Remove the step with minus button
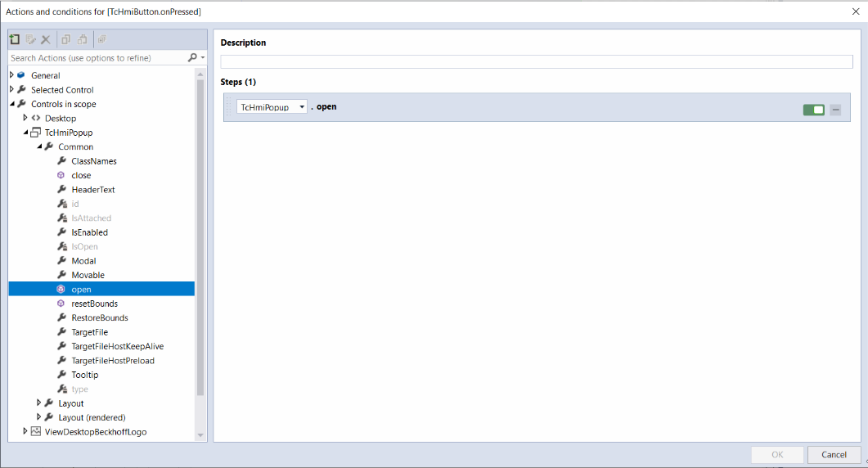The image size is (868, 468). (836, 110)
